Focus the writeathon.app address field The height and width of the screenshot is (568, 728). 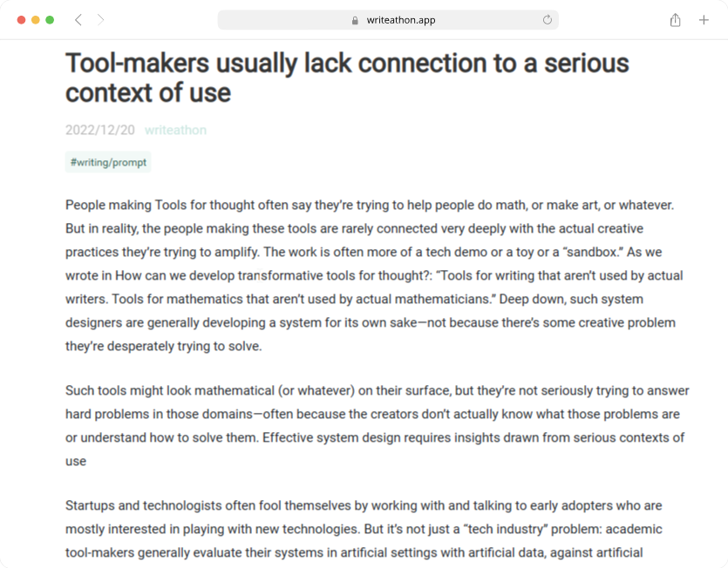point(388,20)
